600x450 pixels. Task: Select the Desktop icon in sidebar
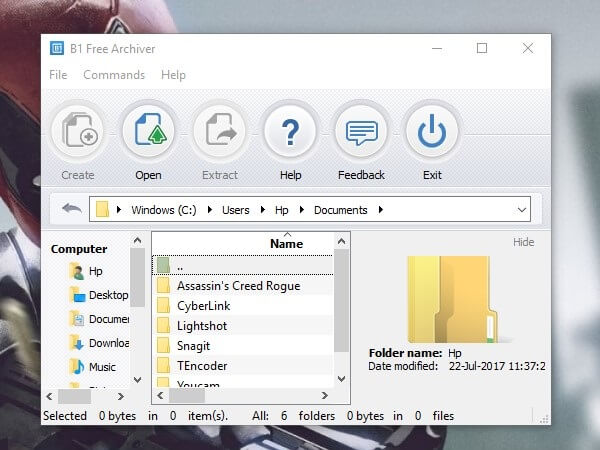[x=77, y=295]
